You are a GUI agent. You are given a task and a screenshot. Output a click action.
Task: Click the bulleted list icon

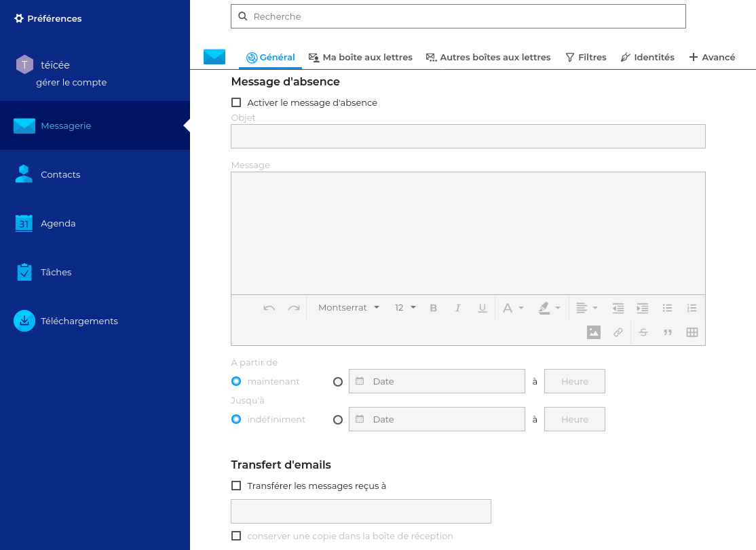pyautogui.click(x=668, y=308)
